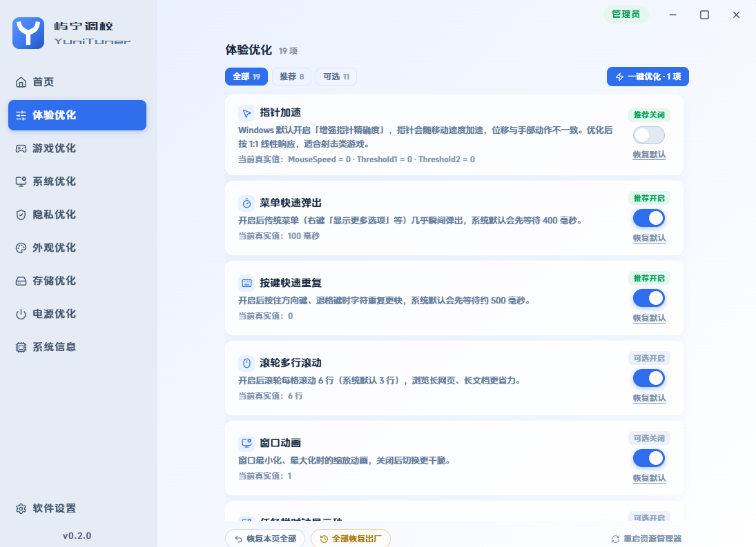Turn off the 菜单快速弹出 switch
The image size is (756, 547).
[648, 218]
